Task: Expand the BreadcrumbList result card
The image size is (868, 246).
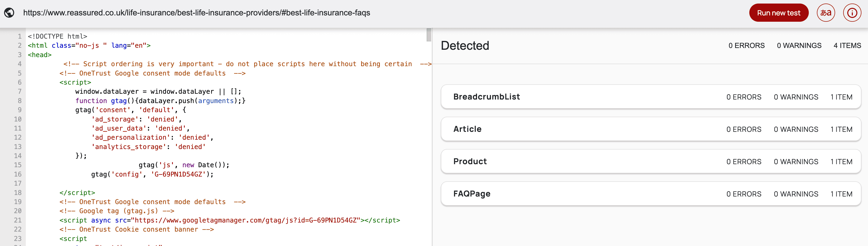Action: (651, 97)
